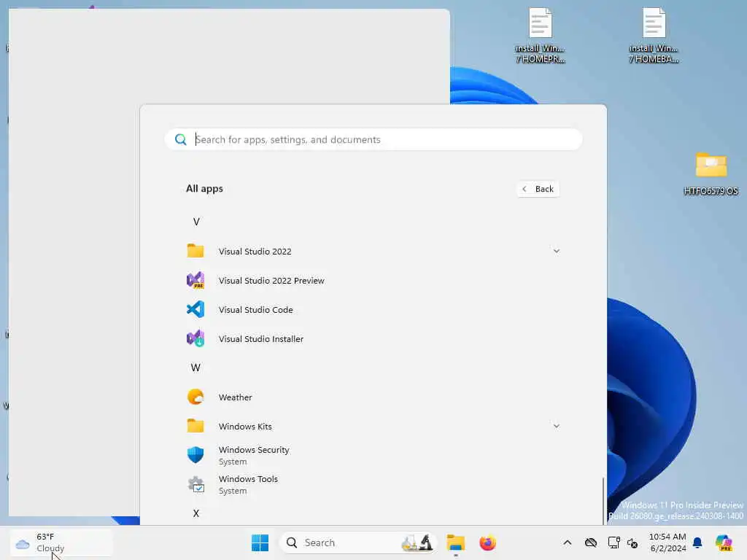Show hidden icons tray chevron
The image size is (747, 560).
[x=568, y=542]
